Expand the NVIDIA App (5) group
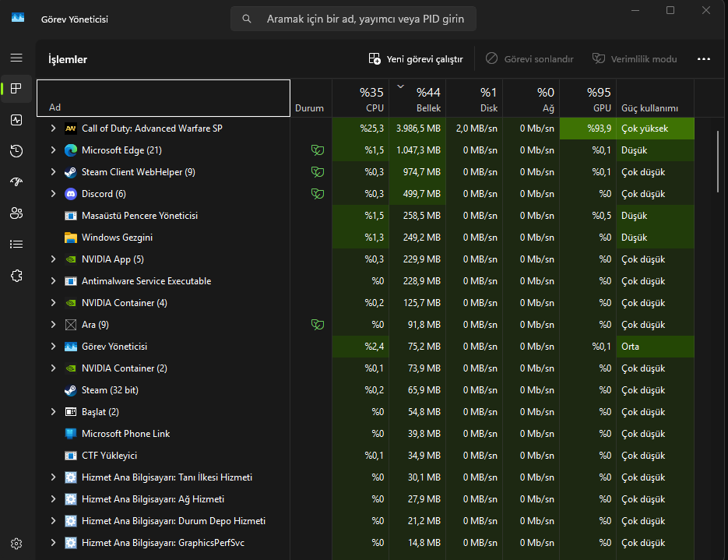The height and width of the screenshot is (560, 728). pyautogui.click(x=53, y=259)
